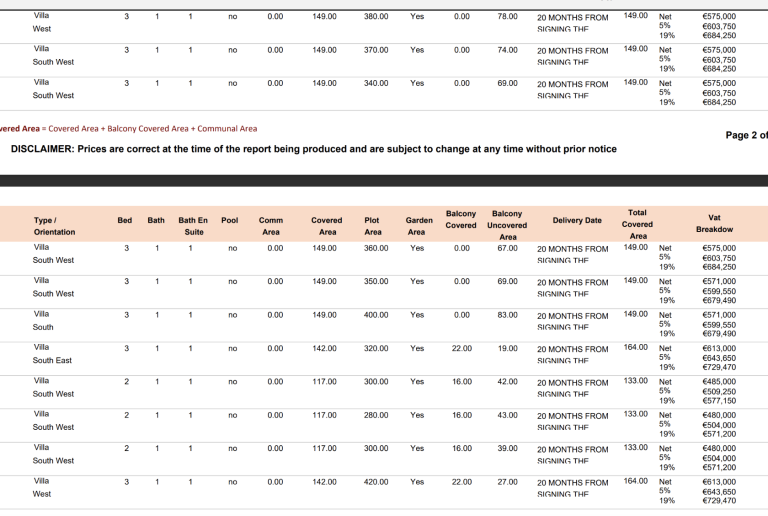Click the "Page 2 of" page indicator
768x516 pixels.
click(746, 135)
